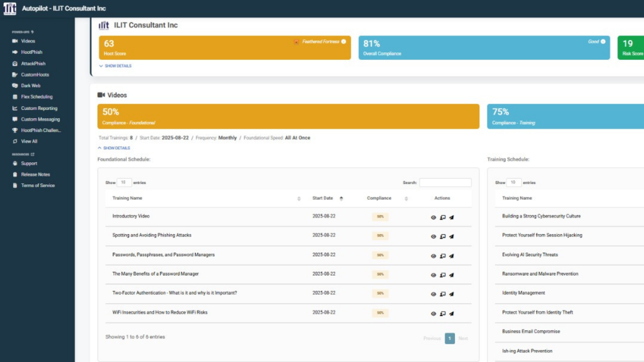Click eye icon for Introductory Video row
Screen dimensions: 644x362
(x=433, y=217)
